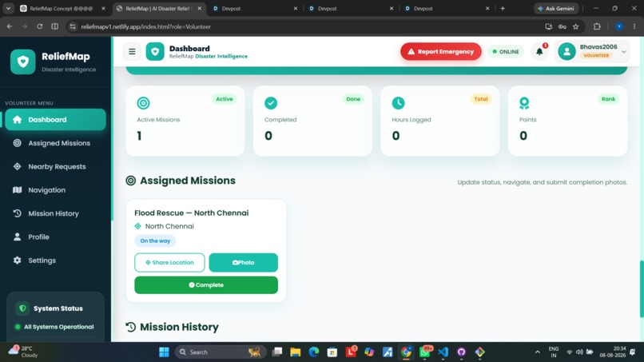
Task: Click the North Chennai location marker icon
Action: coord(138,226)
